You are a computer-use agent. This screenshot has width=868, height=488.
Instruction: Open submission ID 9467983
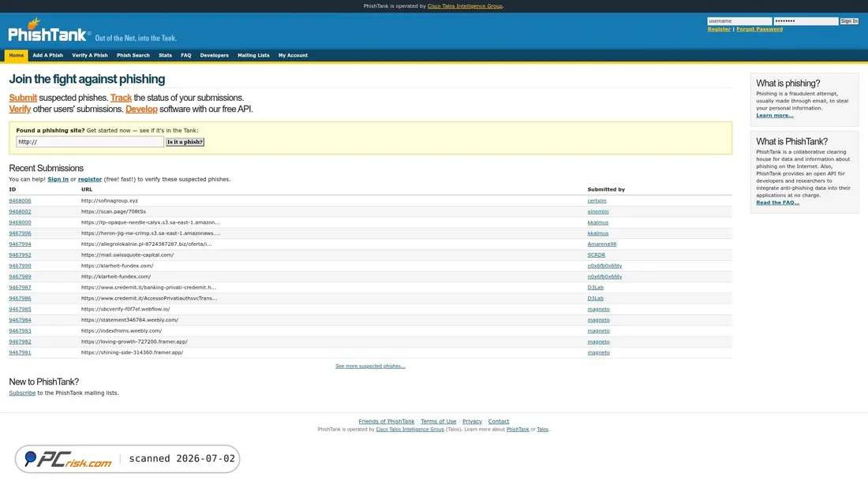point(20,331)
